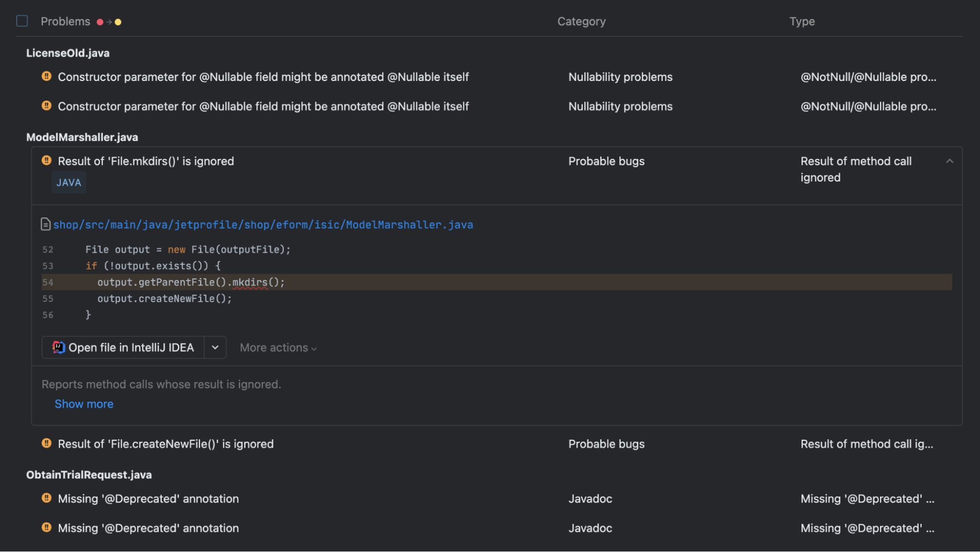Click the orange warning icon for mkdirs()
The width and height of the screenshot is (980, 552).
pyautogui.click(x=46, y=160)
